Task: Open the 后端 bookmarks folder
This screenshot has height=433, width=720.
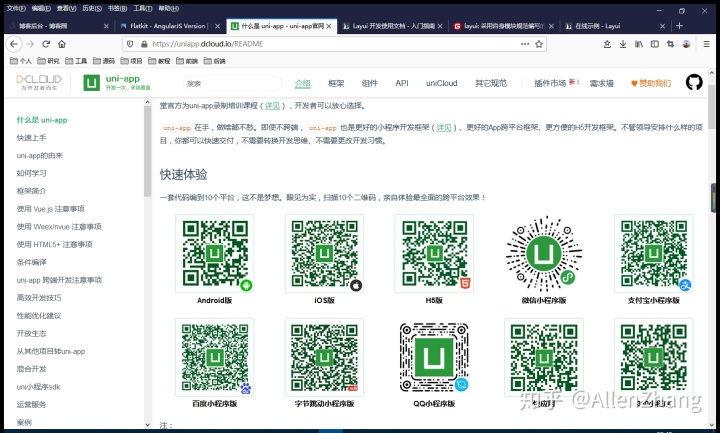Action: 214,61
